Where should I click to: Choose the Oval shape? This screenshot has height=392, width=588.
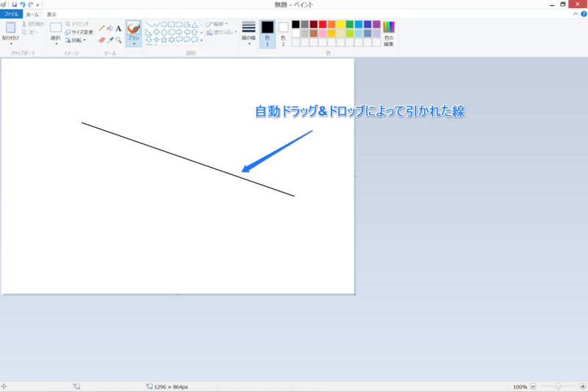point(164,25)
